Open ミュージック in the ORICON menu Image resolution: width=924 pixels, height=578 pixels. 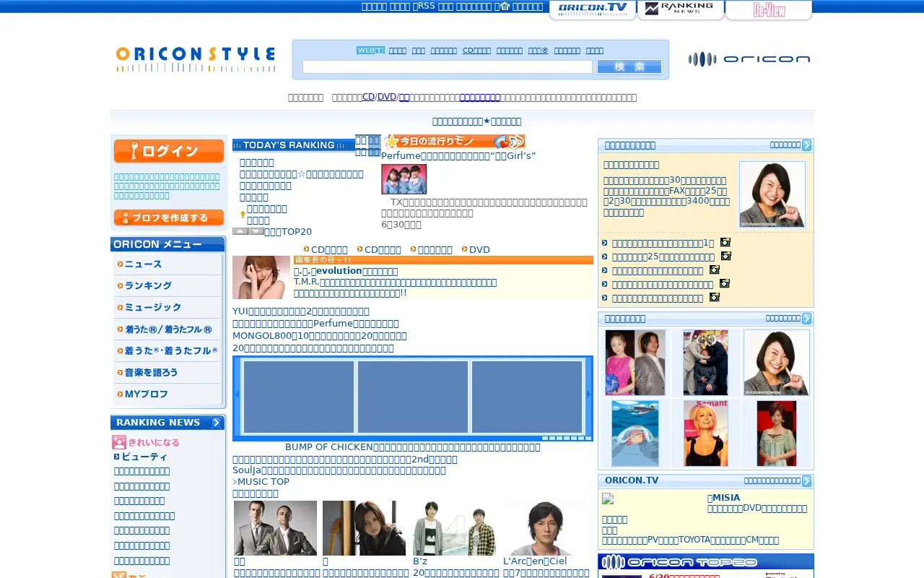click(168, 308)
